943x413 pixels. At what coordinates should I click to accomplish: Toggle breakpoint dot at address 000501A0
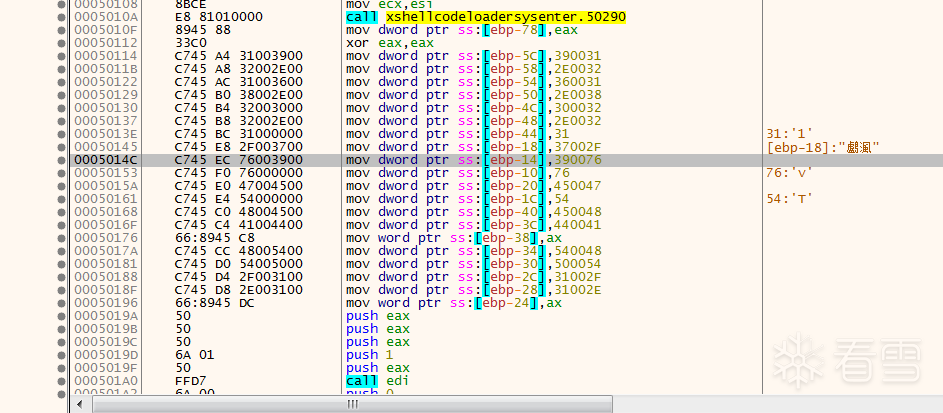(x=61, y=381)
